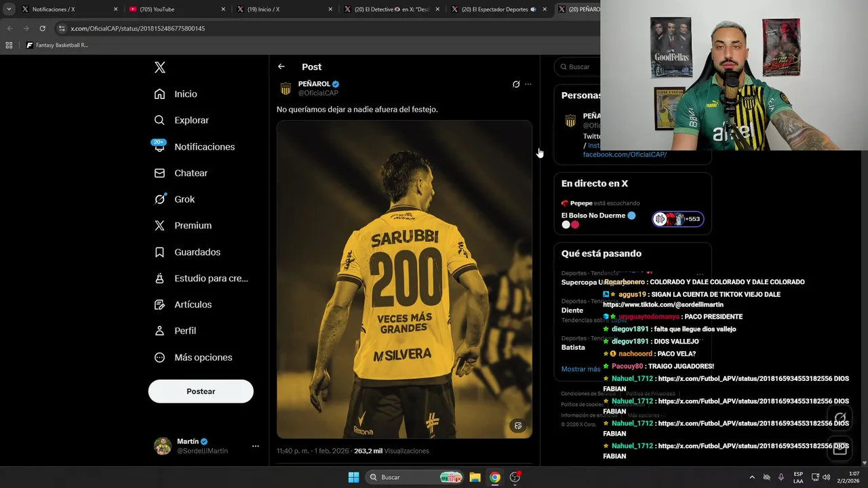Go back using the browser back arrow
868x488 pixels.
[x=9, y=28]
